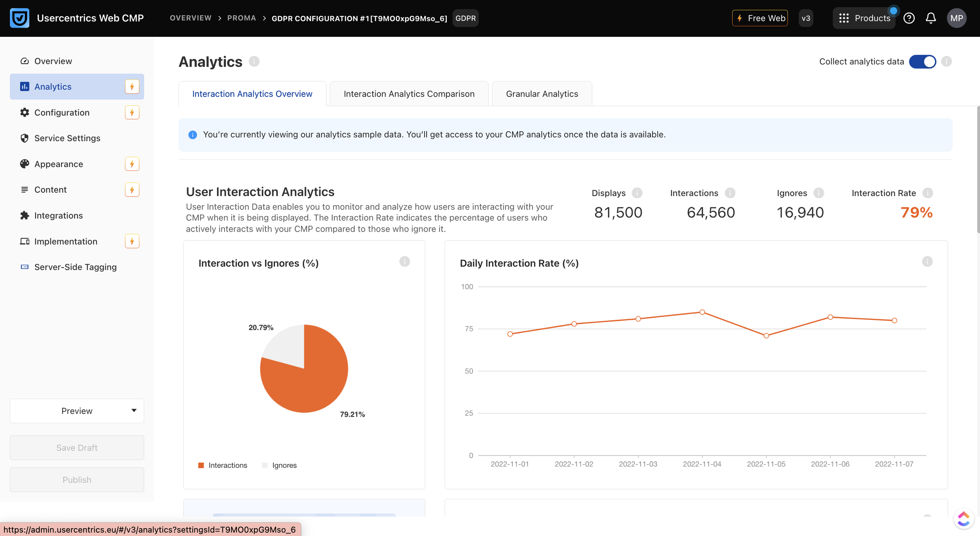This screenshot has width=980, height=536.
Task: Click the Free Web plan button
Action: pos(760,18)
